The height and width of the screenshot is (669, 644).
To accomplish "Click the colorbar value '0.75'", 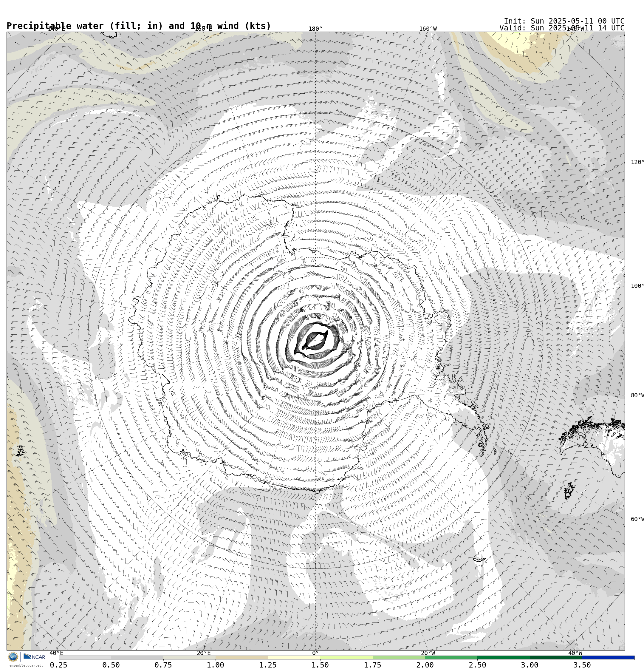I will (x=163, y=665).
